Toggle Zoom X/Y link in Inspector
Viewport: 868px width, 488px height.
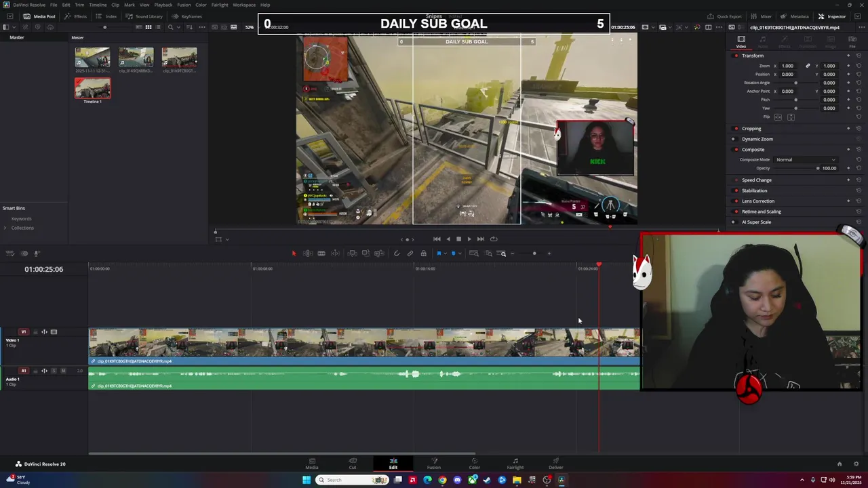click(808, 66)
